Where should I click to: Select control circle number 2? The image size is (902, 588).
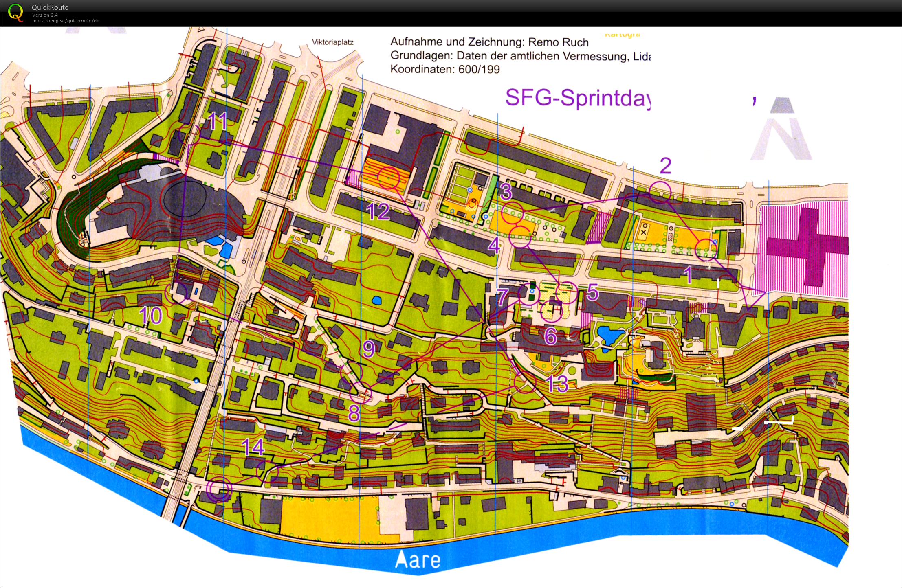pos(660,192)
